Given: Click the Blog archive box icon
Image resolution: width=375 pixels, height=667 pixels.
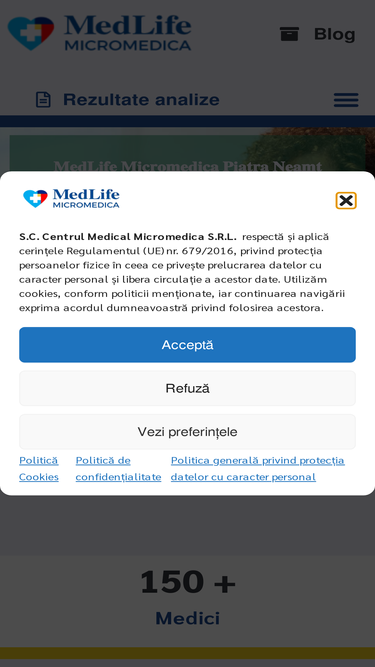Looking at the screenshot, I should click(x=289, y=34).
